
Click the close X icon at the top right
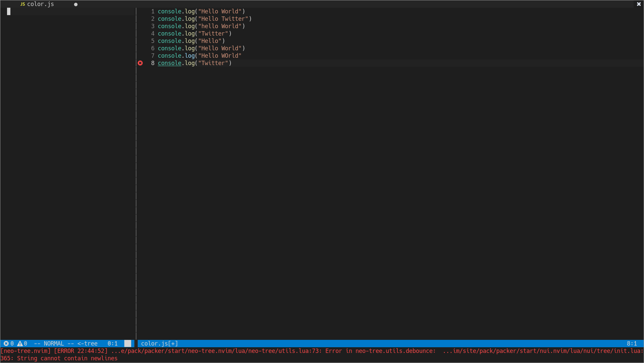[639, 4]
